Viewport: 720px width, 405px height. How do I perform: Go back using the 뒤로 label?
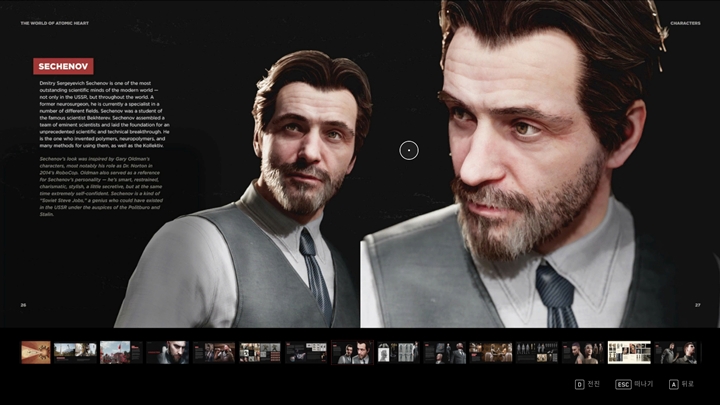click(688, 384)
